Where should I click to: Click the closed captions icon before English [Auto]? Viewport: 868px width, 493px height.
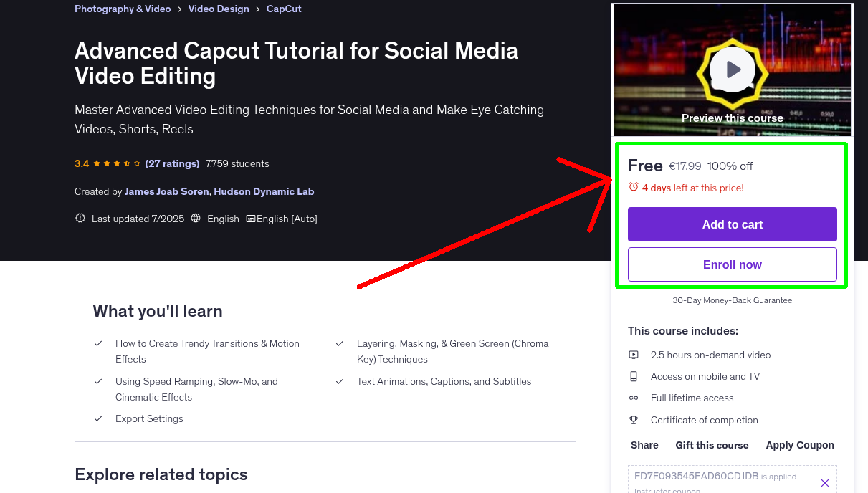click(251, 219)
